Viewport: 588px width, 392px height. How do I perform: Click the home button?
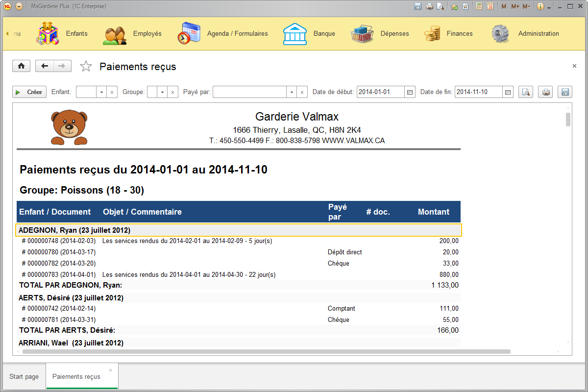click(22, 66)
